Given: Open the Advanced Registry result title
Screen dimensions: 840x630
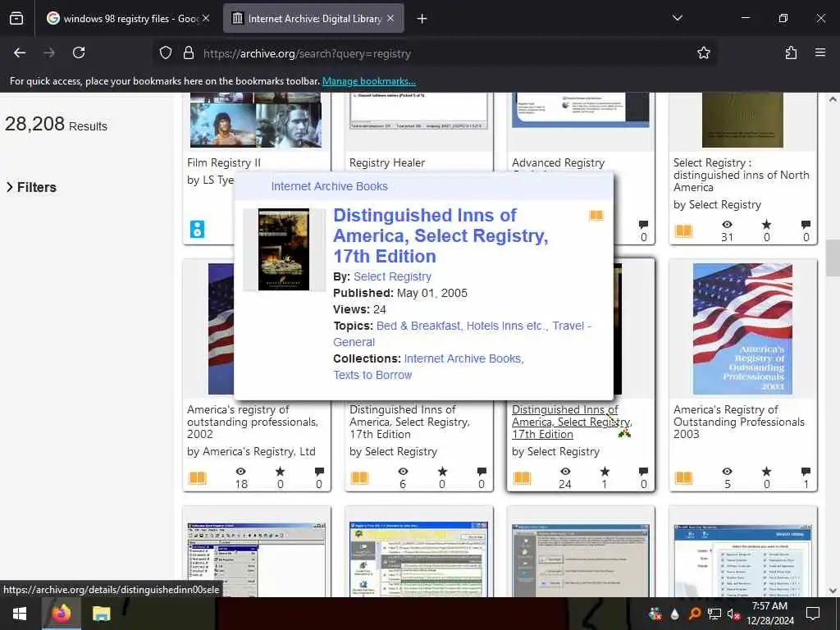Looking at the screenshot, I should pyautogui.click(x=558, y=163).
